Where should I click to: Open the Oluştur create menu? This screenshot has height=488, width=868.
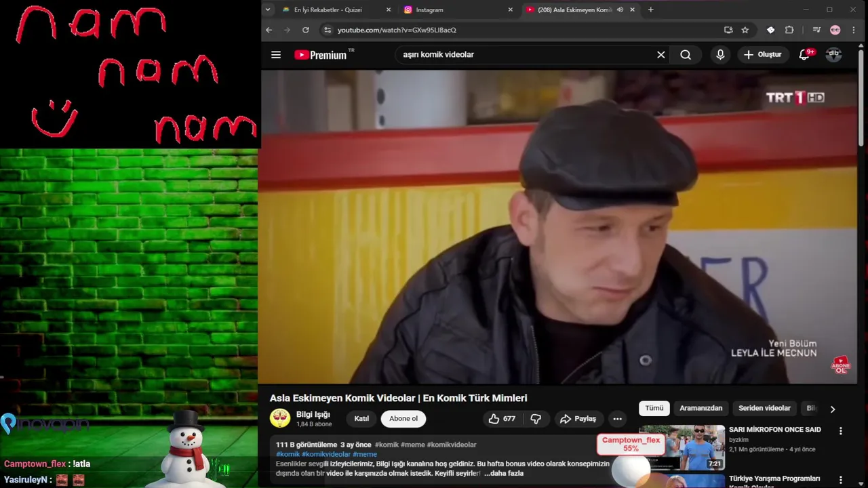click(x=763, y=54)
